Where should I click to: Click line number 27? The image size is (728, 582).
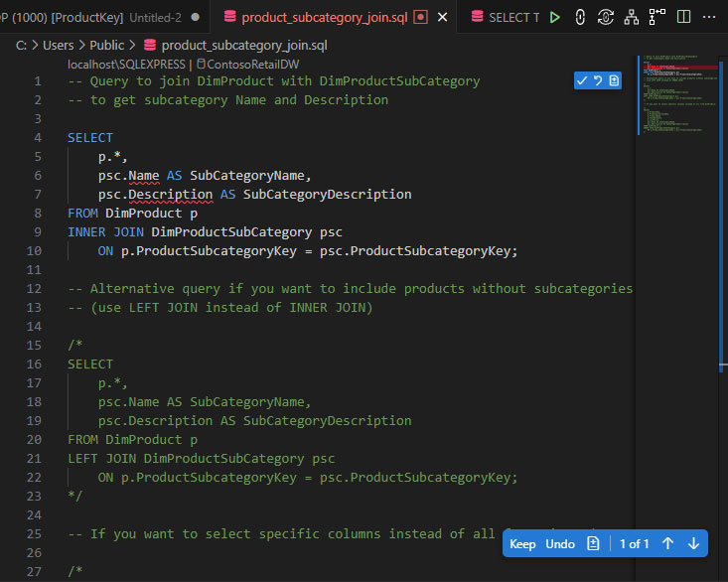34,572
